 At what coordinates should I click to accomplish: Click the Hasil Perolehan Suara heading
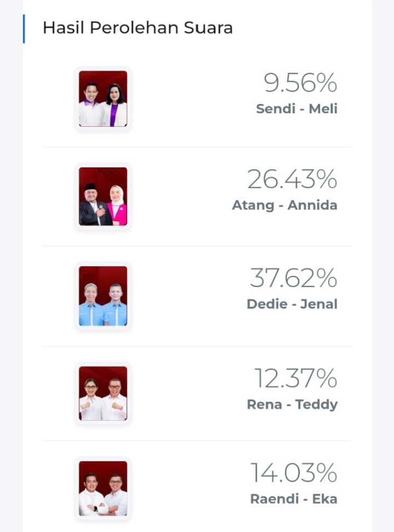coord(137,28)
